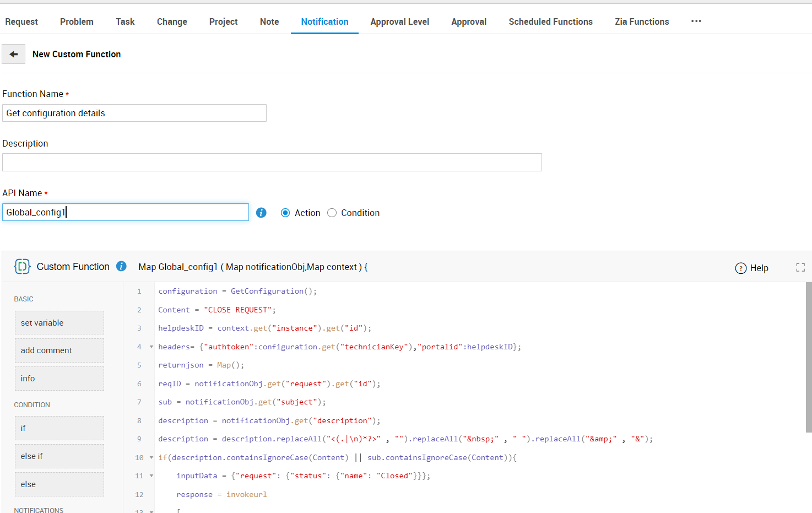Focus the Function Name input field
812x513 pixels.
(x=134, y=113)
